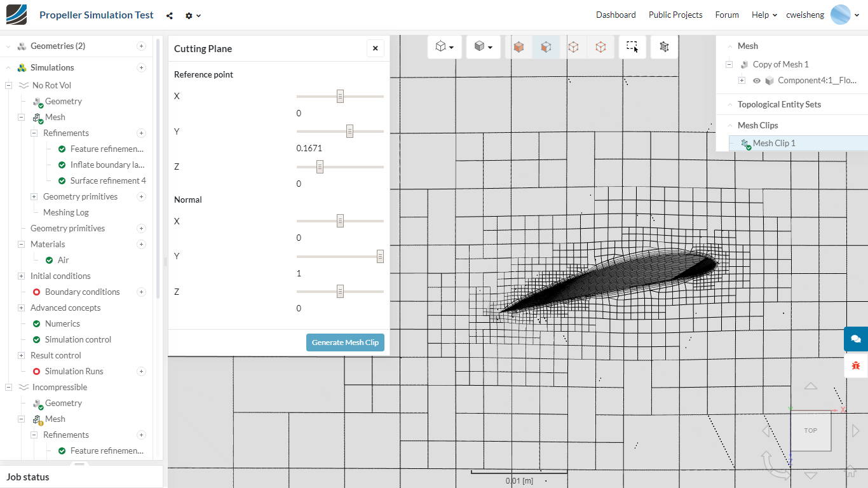This screenshot has height=488, width=868.
Task: Collapse the Simulations section
Action: click(x=8, y=68)
